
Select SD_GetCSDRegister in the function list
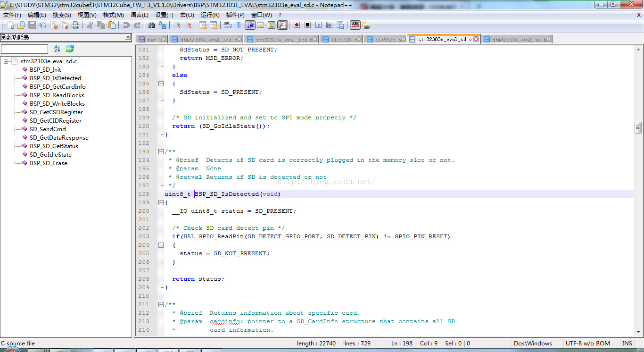click(x=56, y=112)
